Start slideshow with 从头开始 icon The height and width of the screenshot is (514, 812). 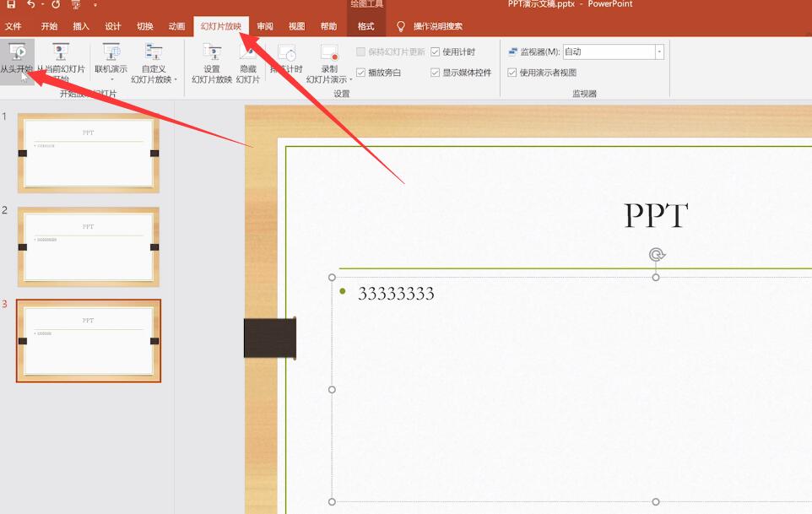(18, 51)
